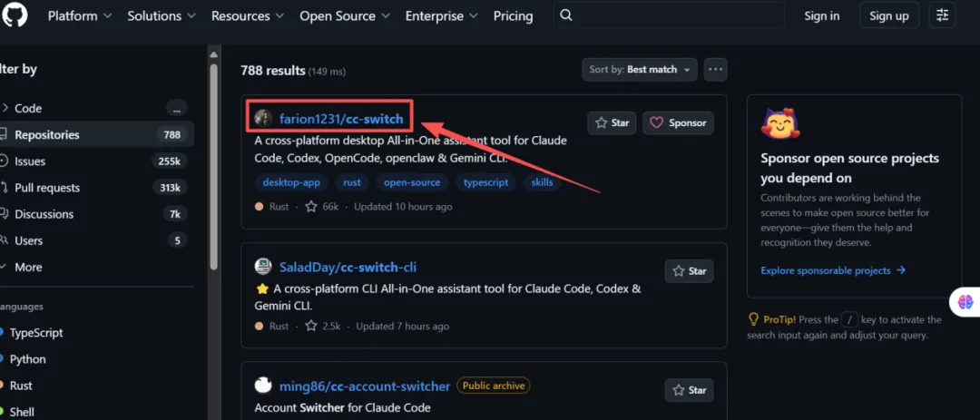Click the three-dot options button beside Sort
This screenshot has height=420, width=980.
[716, 69]
